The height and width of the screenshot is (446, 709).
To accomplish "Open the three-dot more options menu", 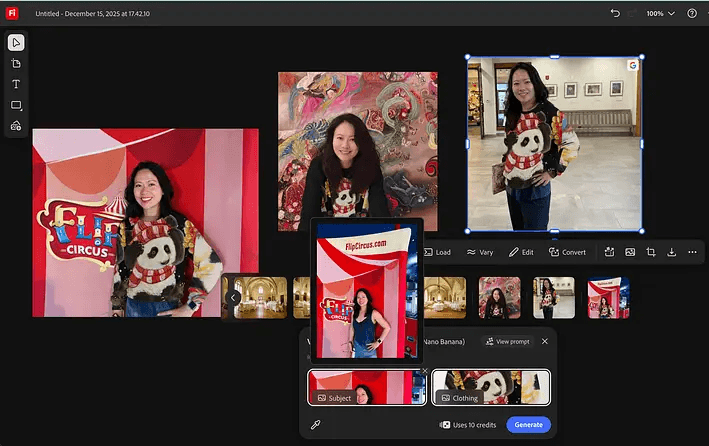I will pyautogui.click(x=692, y=252).
